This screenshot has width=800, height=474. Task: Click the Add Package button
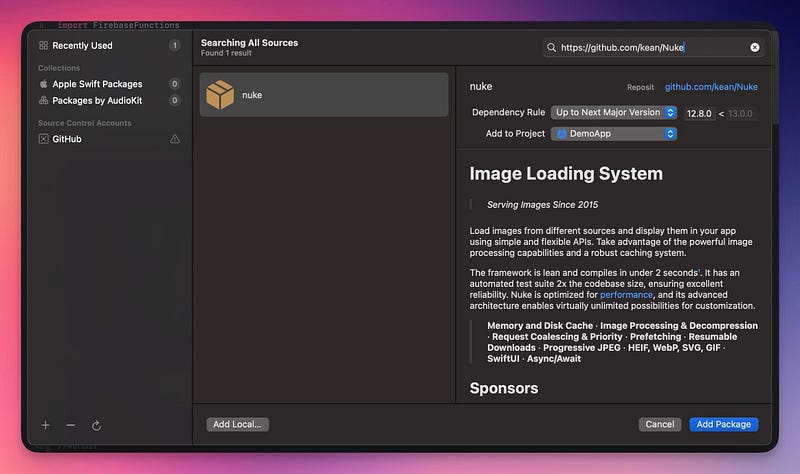pyautogui.click(x=723, y=425)
